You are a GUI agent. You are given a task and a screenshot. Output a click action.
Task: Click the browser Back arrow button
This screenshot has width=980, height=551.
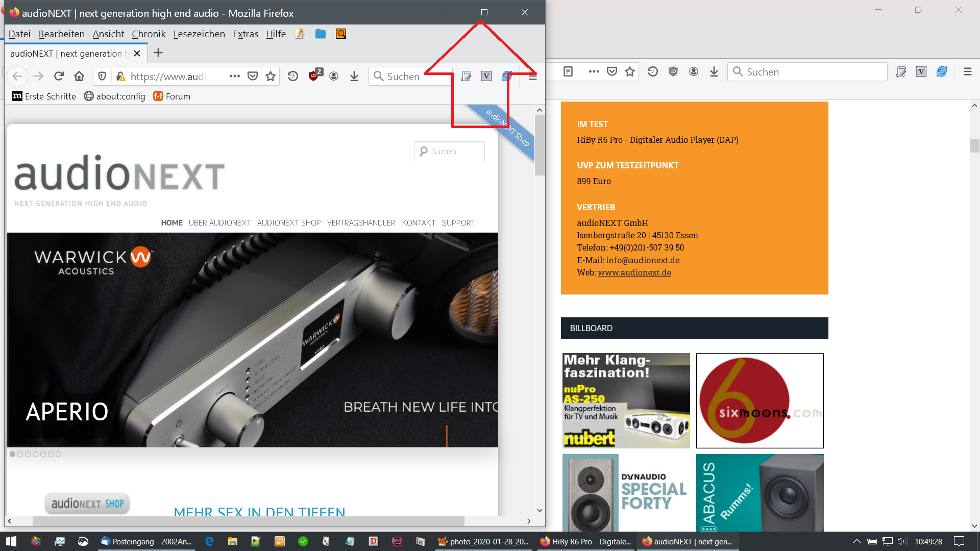17,77
